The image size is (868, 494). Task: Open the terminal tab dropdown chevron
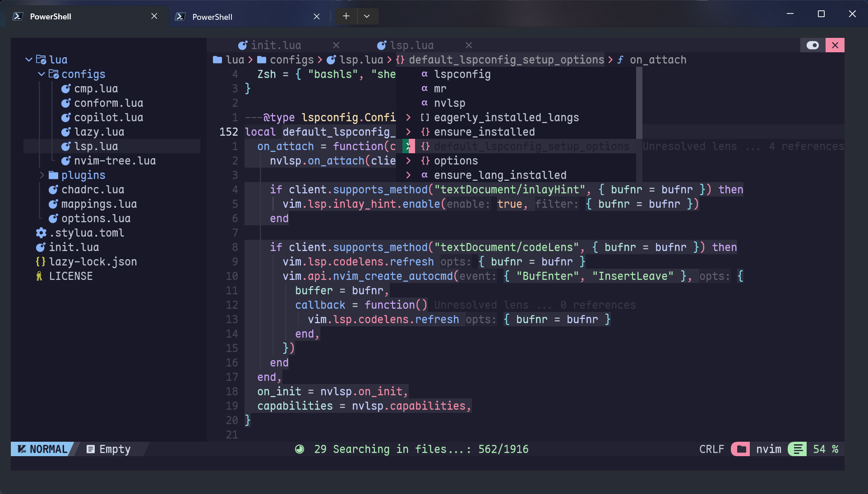pos(368,16)
